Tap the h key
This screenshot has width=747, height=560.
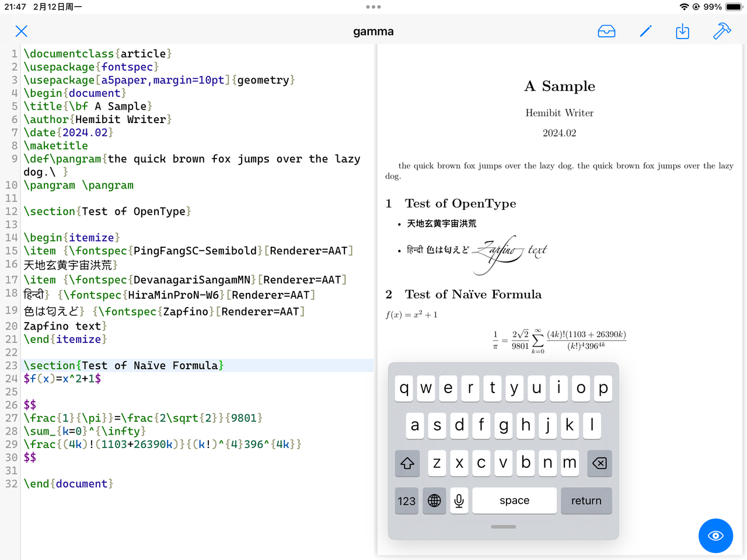526,425
